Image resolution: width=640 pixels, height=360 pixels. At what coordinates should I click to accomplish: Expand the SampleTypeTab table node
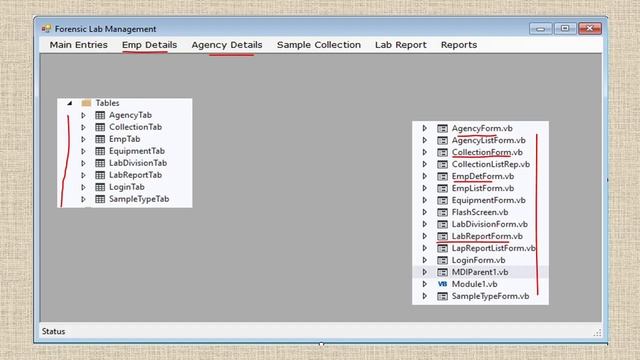click(83, 199)
